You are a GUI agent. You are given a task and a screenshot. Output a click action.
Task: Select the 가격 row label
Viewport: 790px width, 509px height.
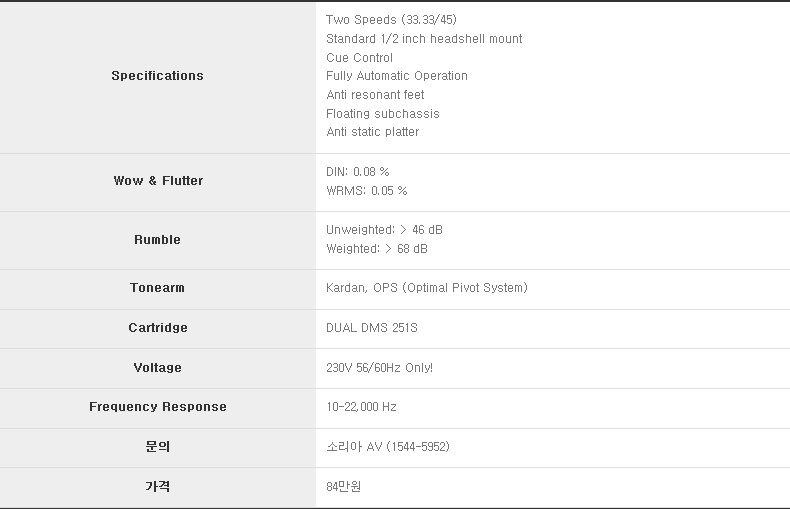(x=157, y=486)
